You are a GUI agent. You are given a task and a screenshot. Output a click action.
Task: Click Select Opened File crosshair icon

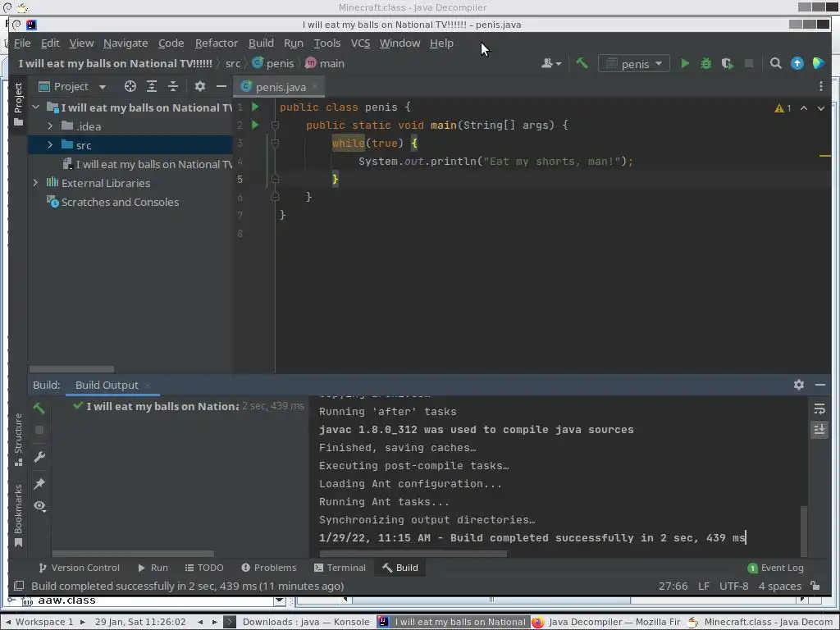[x=130, y=86]
